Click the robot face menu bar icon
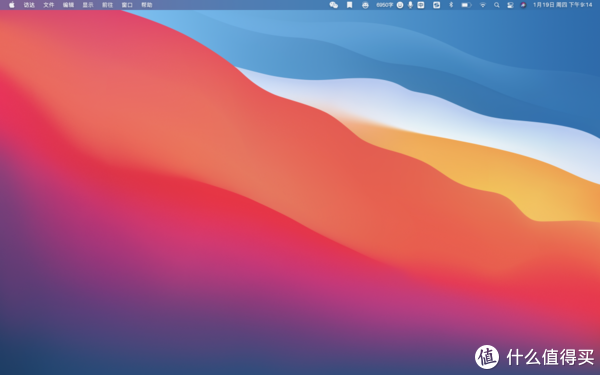Screen dimensions: 600x375 pos(365,5)
